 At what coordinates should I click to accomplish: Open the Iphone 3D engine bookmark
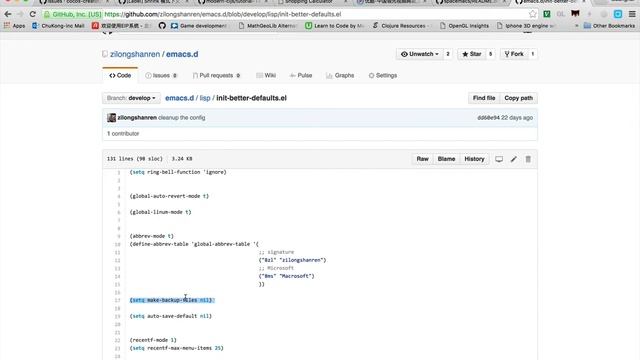click(x=526, y=26)
